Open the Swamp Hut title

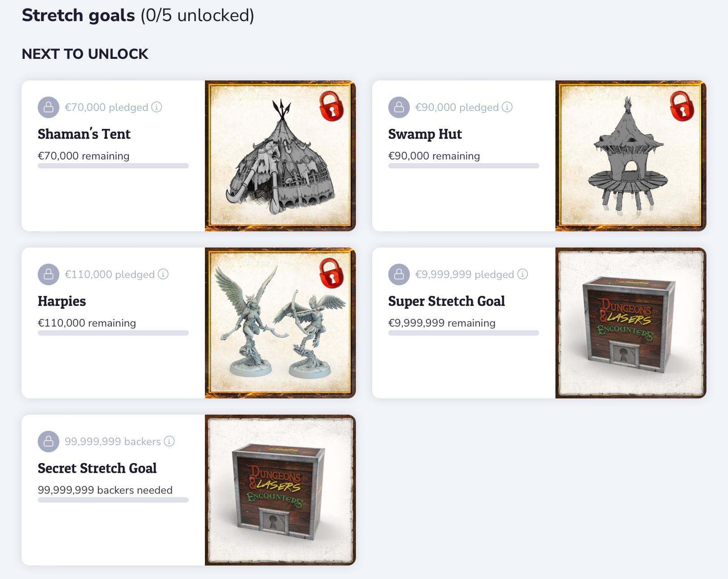click(425, 134)
